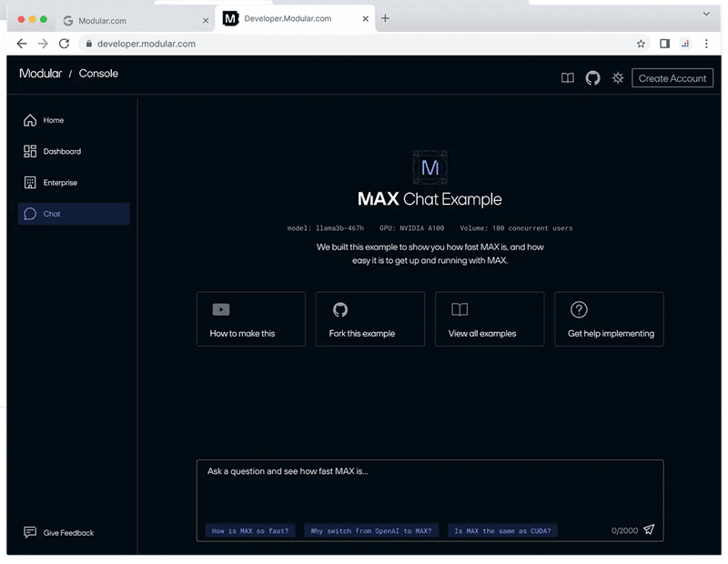Screen dimensions: 728x564
Task: Open the GitHub icon in the header
Action: coord(592,78)
